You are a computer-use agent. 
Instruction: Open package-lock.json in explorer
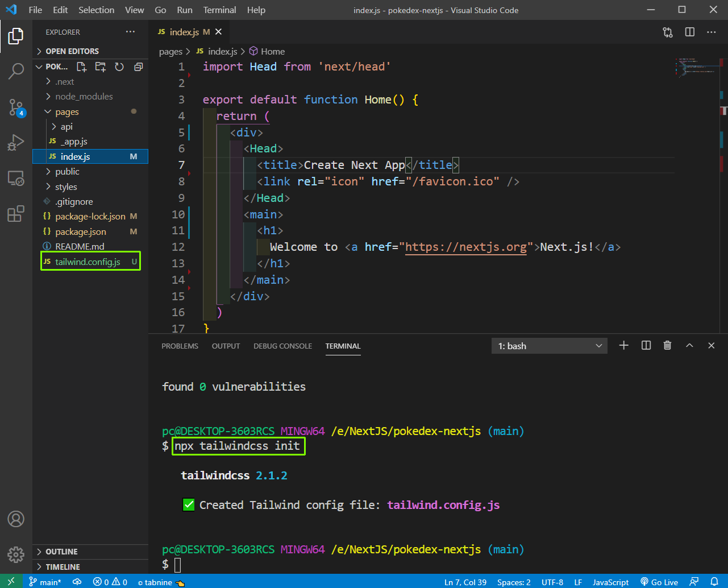(90, 216)
